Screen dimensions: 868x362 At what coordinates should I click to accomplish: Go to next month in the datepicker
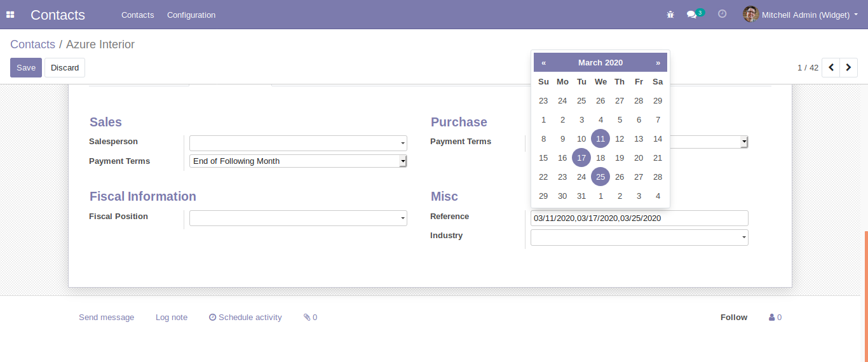(658, 62)
